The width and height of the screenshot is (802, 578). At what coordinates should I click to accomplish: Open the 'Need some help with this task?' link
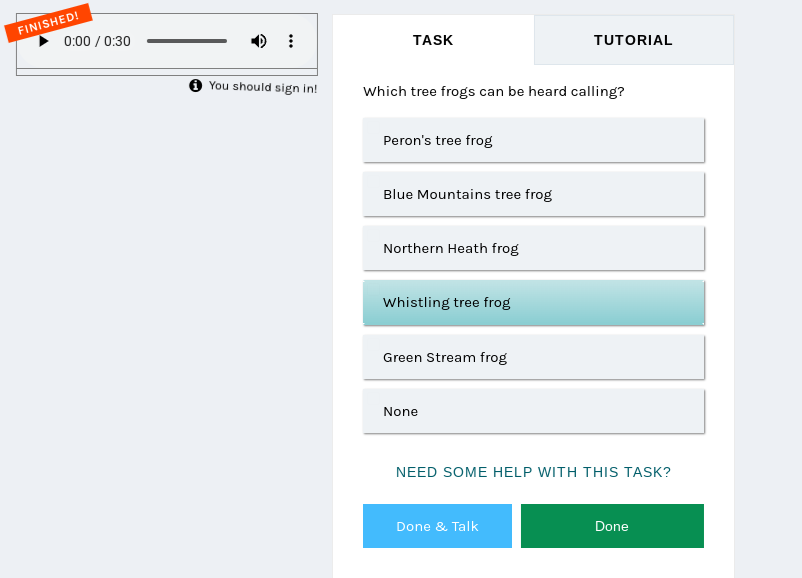coord(533,472)
